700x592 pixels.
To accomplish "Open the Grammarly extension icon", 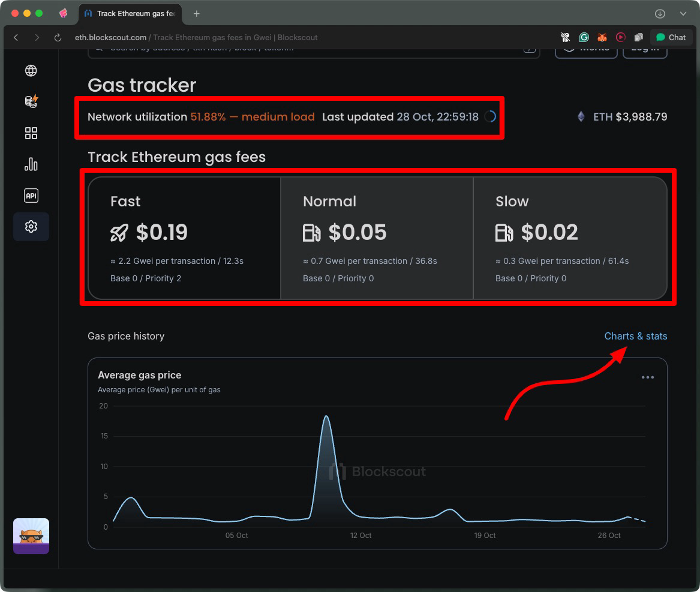I will (584, 37).
